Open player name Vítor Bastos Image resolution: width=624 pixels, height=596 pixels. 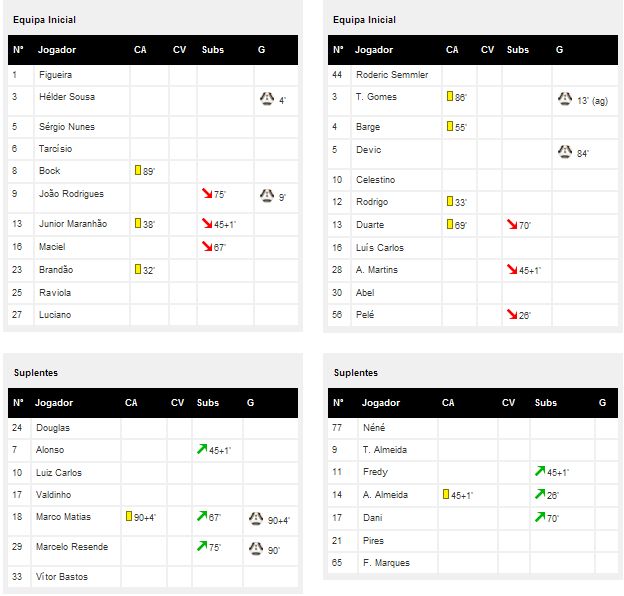62,577
